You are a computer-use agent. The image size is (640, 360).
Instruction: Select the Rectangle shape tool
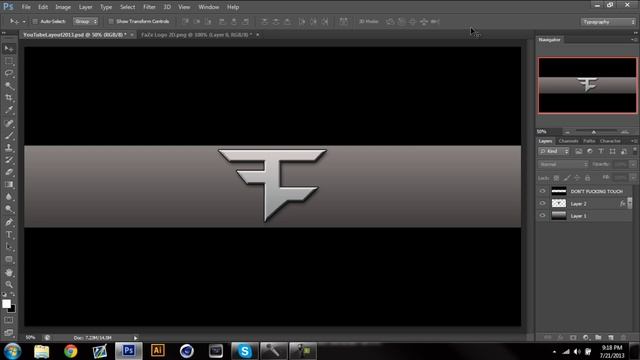(9, 259)
